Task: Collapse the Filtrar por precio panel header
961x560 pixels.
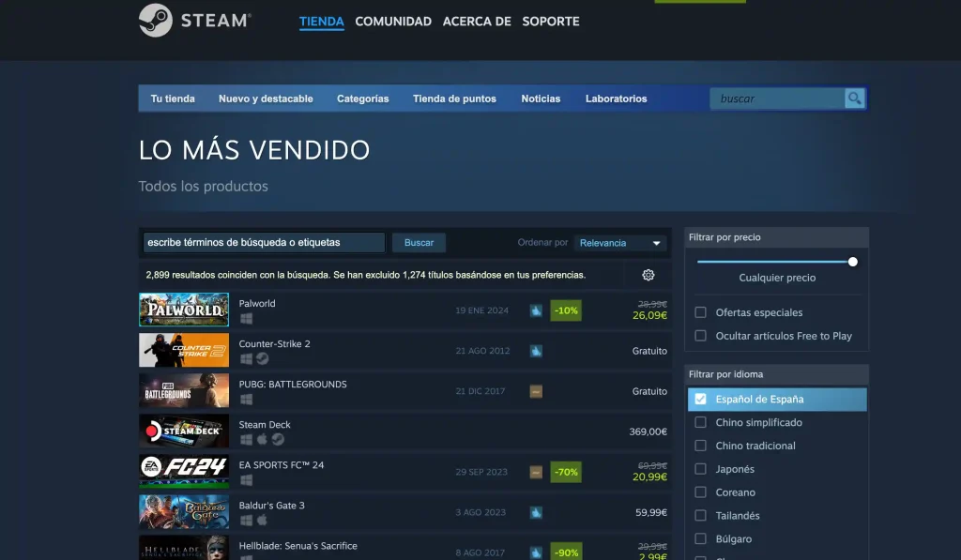Action: 776,237
